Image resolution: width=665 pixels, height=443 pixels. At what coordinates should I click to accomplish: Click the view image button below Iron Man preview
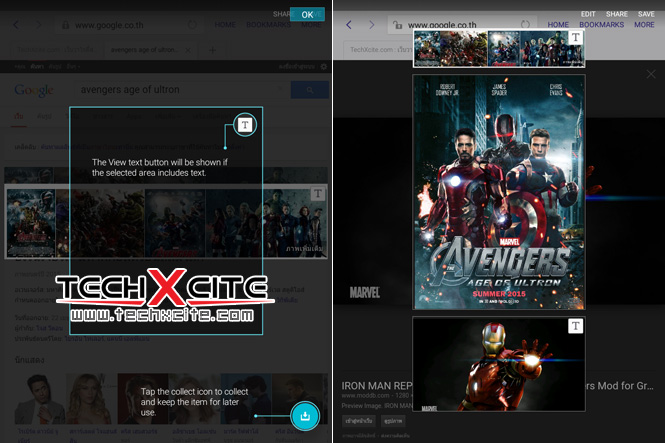point(393,421)
